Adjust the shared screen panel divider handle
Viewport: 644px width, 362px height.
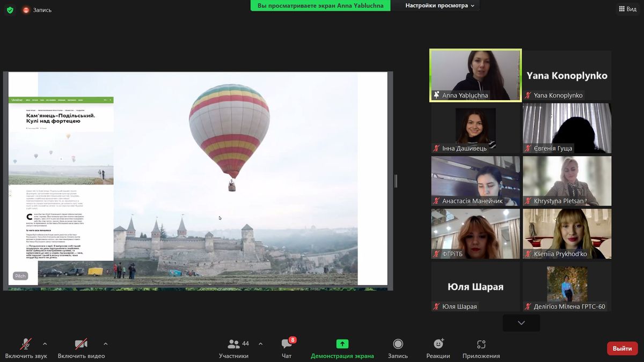[396, 181]
